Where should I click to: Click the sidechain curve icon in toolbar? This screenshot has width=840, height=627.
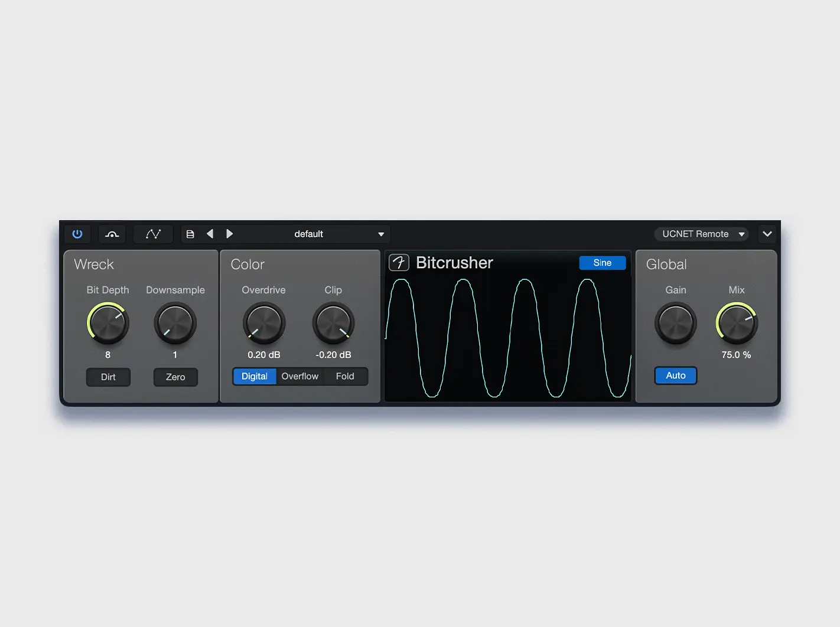point(112,234)
